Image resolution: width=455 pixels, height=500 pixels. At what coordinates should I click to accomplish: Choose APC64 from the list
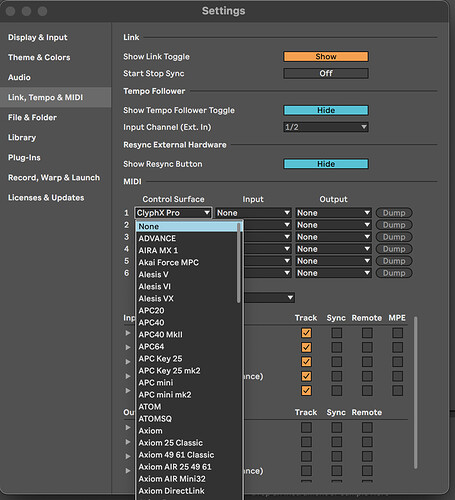(187, 346)
